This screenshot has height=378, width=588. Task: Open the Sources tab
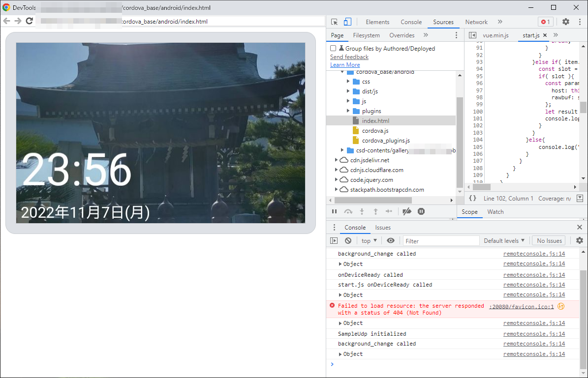click(443, 22)
